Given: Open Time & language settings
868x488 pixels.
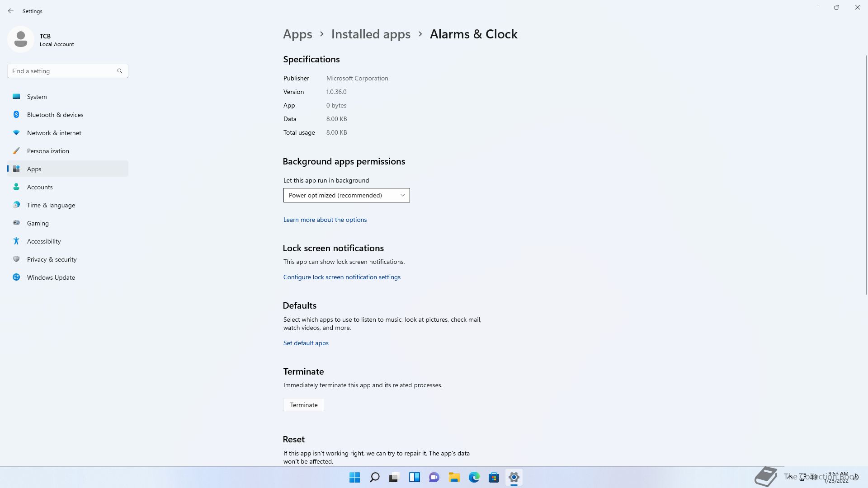Looking at the screenshot, I should (x=68, y=205).
